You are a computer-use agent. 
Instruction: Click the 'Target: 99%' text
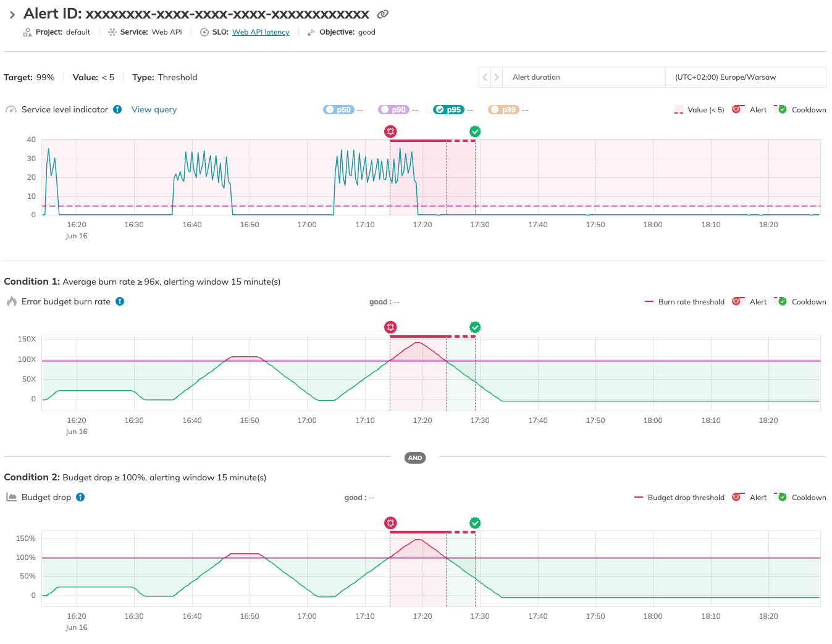pyautogui.click(x=29, y=77)
